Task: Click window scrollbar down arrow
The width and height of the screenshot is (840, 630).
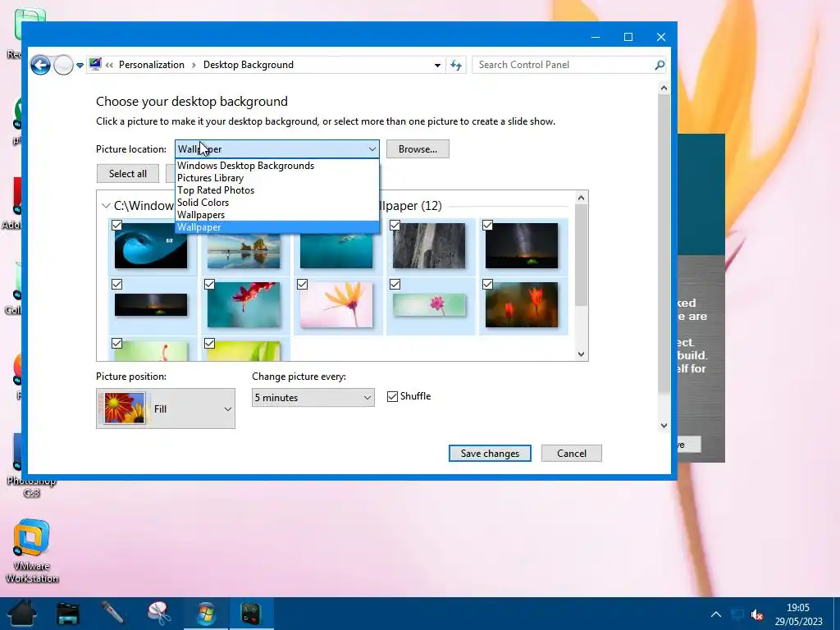Action: pos(664,426)
